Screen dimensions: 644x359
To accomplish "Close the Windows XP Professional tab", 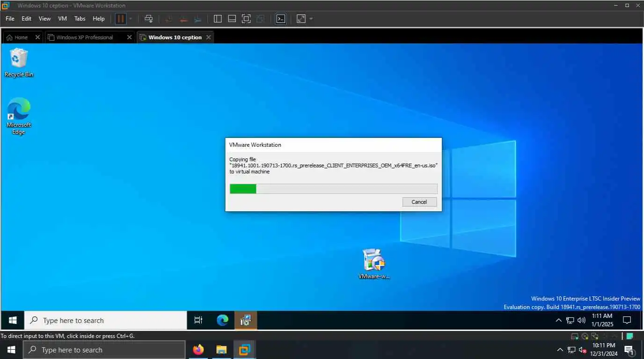I will tap(129, 37).
